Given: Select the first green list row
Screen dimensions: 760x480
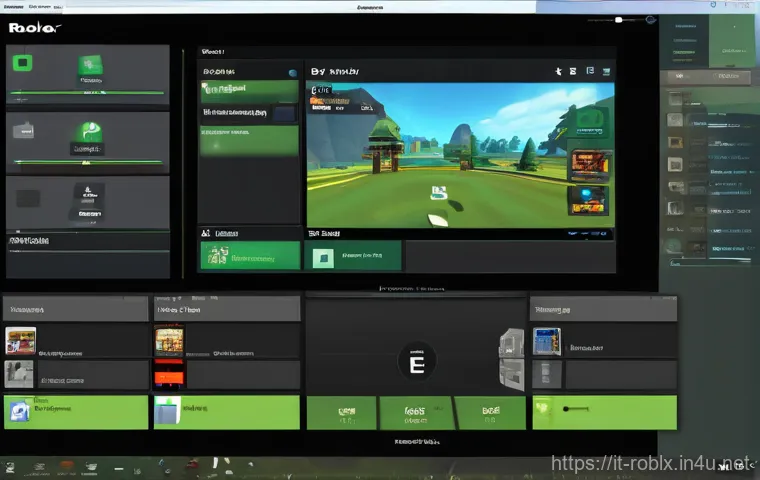Looking at the screenshot, I should 250,91.
